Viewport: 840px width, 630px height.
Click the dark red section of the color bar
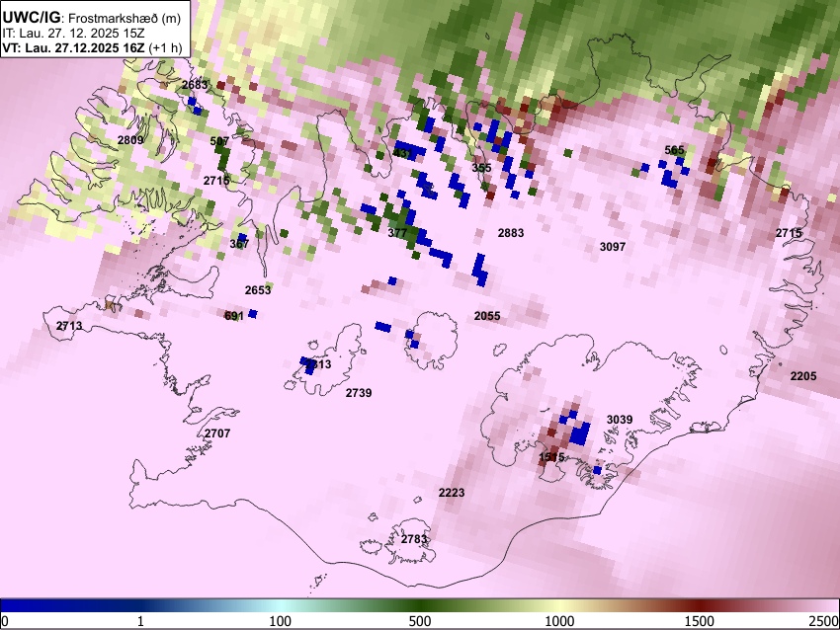700,605
